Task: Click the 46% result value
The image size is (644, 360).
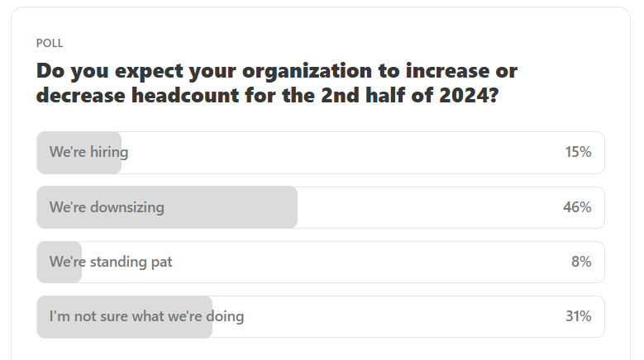Action: point(577,207)
